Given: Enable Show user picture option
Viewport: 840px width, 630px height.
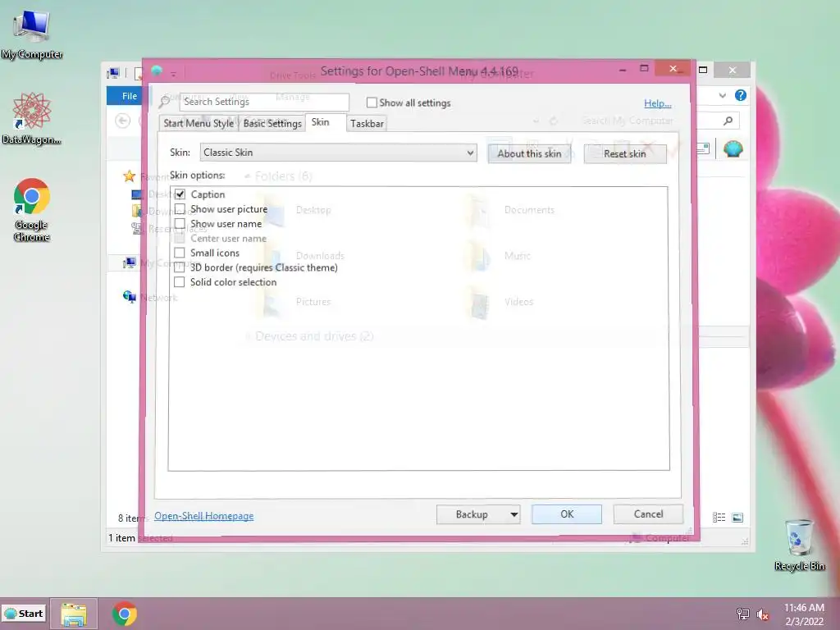Looking at the screenshot, I should (x=180, y=208).
